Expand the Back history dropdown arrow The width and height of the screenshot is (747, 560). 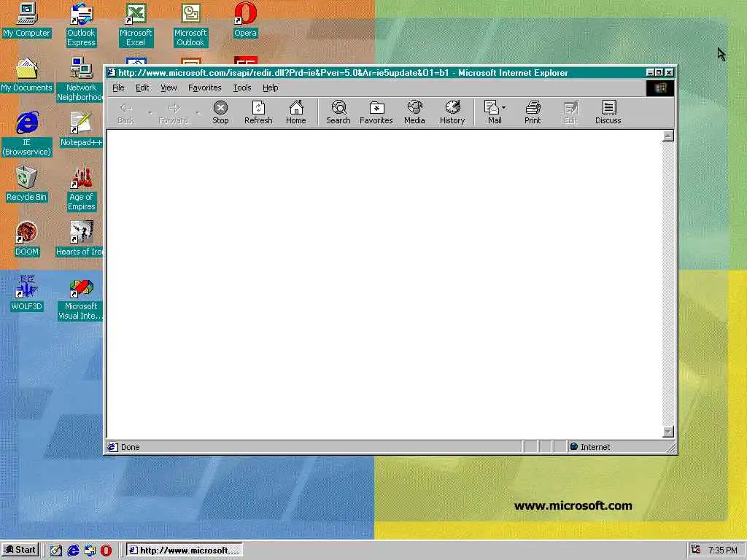click(x=150, y=112)
